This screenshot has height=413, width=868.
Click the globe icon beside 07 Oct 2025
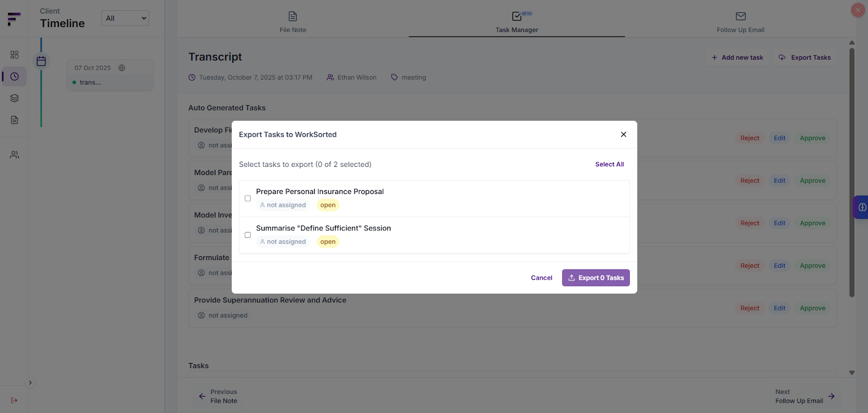(122, 68)
